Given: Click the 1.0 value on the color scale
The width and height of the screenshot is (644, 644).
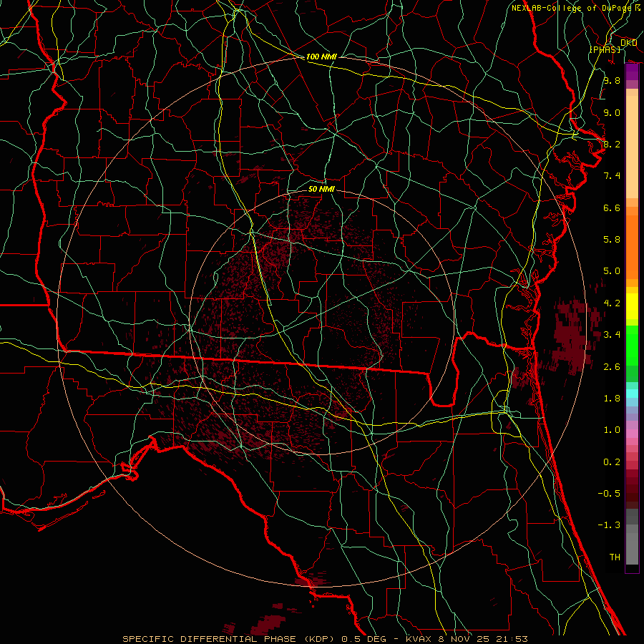Looking at the screenshot, I should tap(612, 430).
